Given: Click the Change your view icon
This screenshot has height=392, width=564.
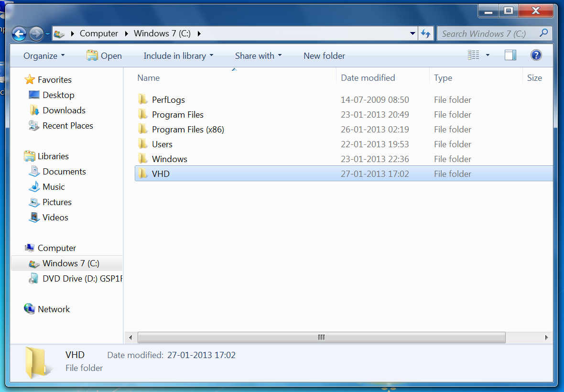Looking at the screenshot, I should click(x=473, y=55).
